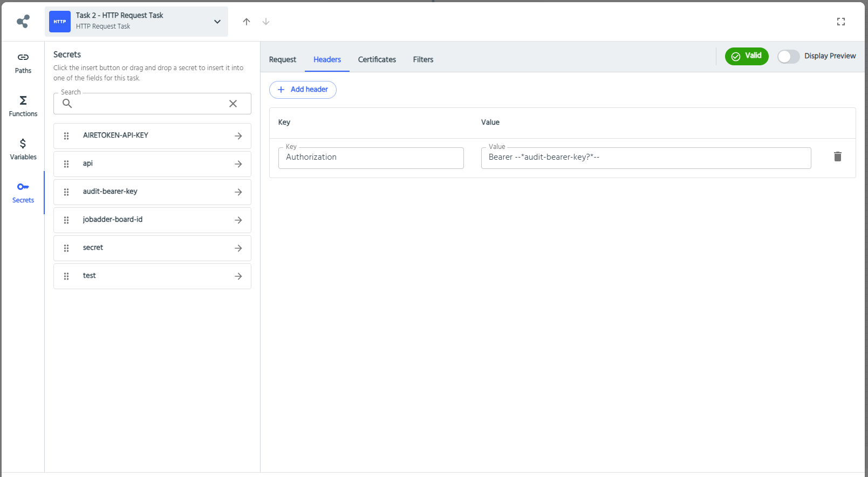Click the Add header button
Screen dimensions: 868x477
click(x=303, y=90)
